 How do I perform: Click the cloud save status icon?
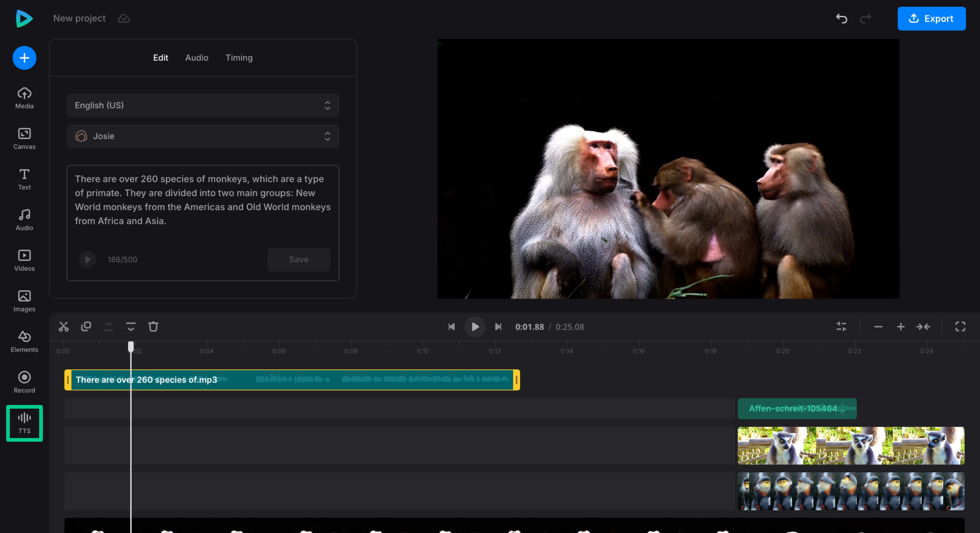[x=124, y=18]
